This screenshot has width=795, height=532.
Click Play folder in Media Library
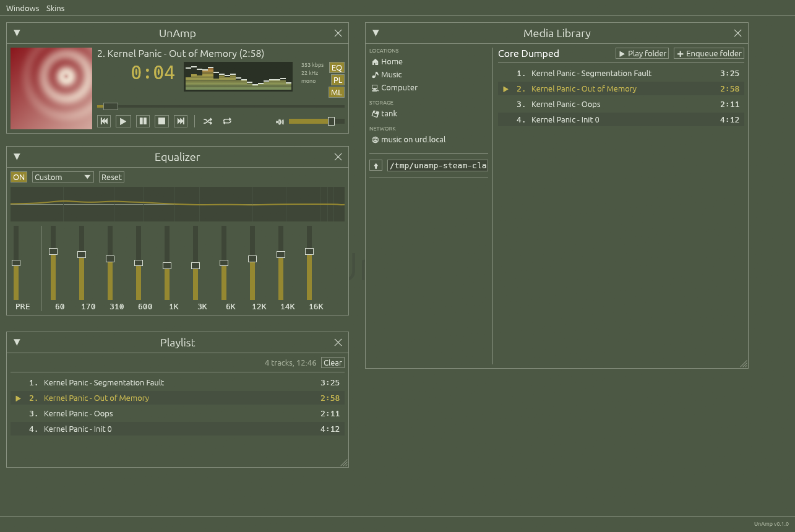point(642,54)
